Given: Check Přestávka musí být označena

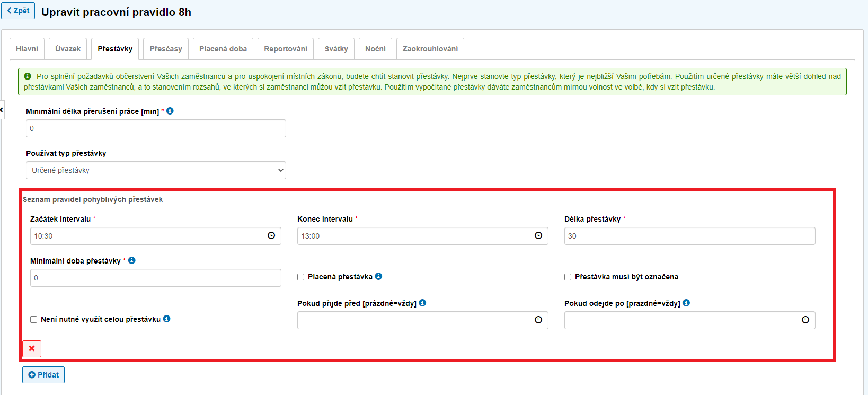Looking at the screenshot, I should tap(568, 277).
